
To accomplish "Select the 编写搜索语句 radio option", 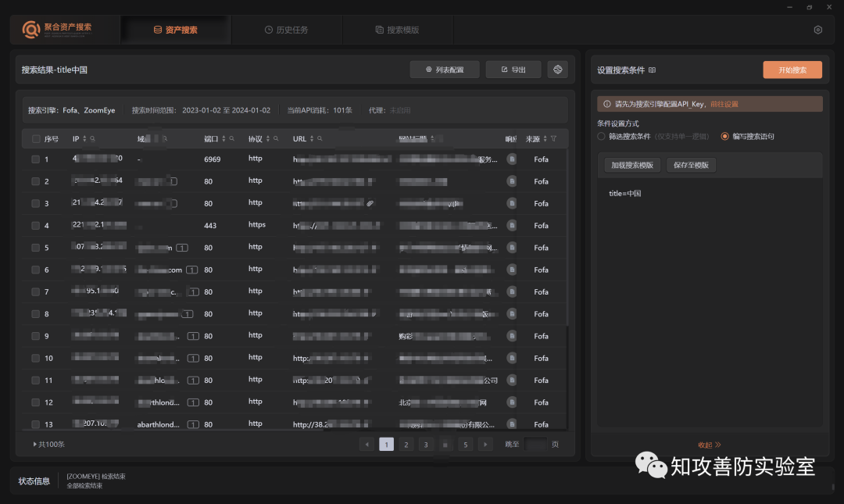I will [x=725, y=136].
